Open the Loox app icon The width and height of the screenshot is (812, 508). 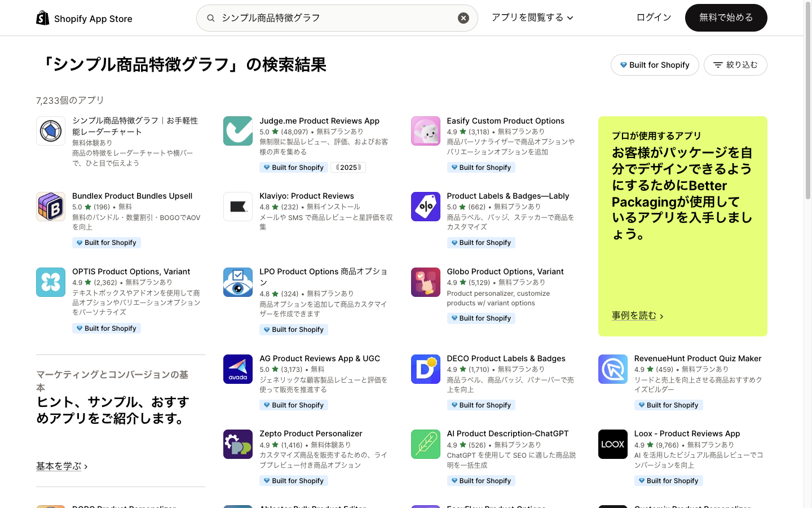(613, 444)
